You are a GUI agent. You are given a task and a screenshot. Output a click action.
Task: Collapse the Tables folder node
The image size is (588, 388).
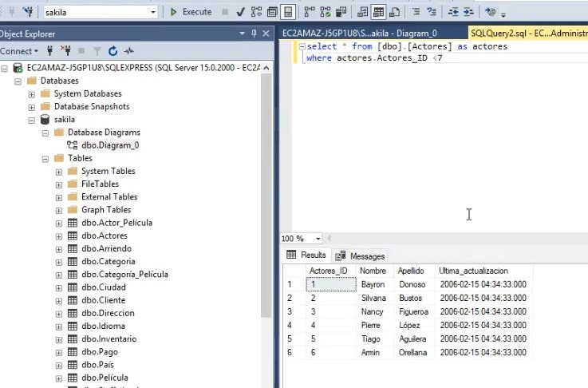click(45, 159)
